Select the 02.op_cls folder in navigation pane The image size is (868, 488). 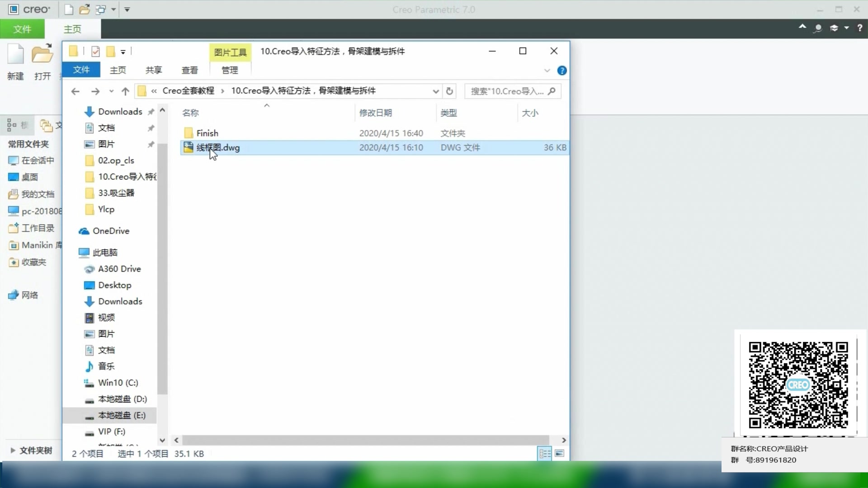pyautogui.click(x=116, y=160)
